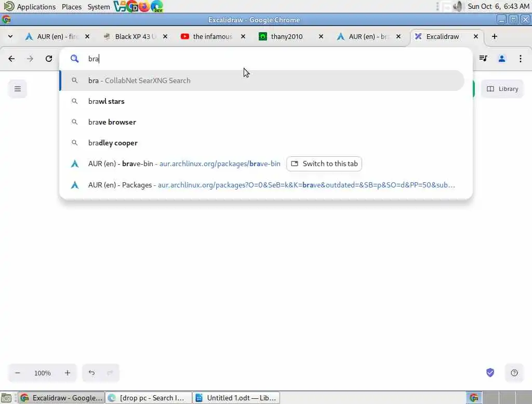Image resolution: width=532 pixels, height=404 pixels.
Task: Switch to Untitled 1.odt LibreOffice taskbar window
Action: point(236,398)
